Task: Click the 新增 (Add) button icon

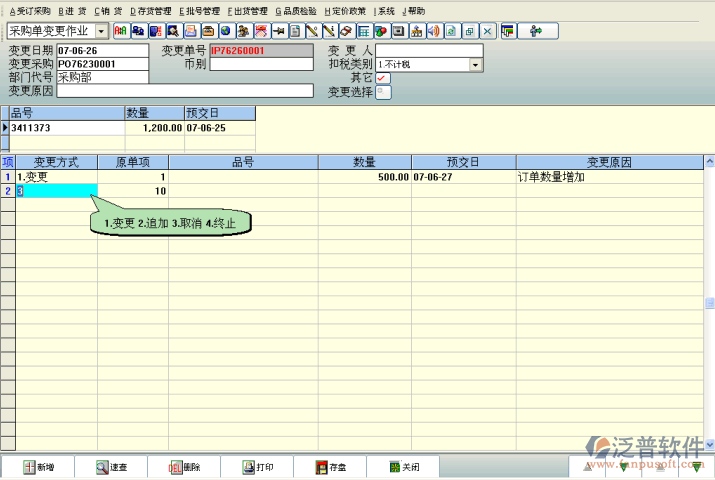Action: click(x=30, y=467)
